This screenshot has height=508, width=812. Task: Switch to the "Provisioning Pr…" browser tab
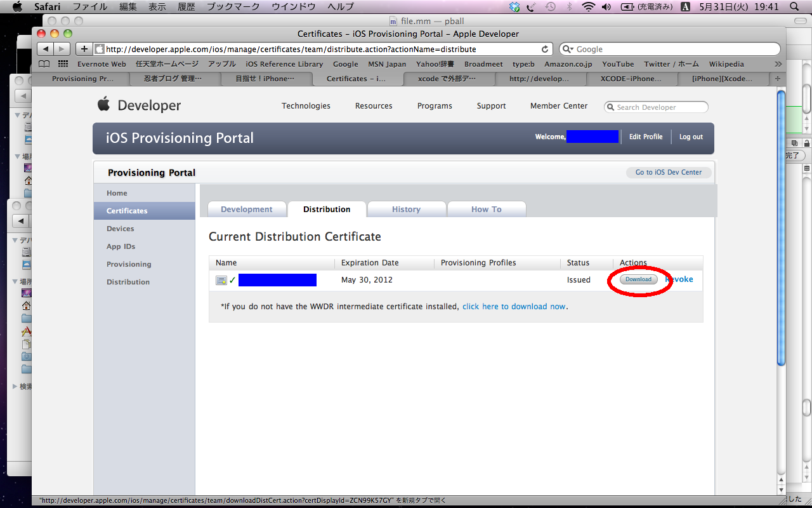click(82, 79)
